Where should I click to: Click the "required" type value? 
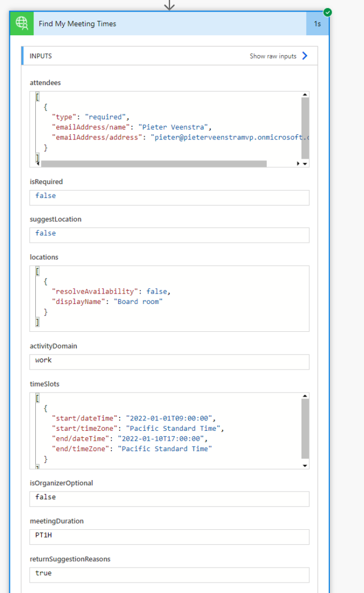105,117
